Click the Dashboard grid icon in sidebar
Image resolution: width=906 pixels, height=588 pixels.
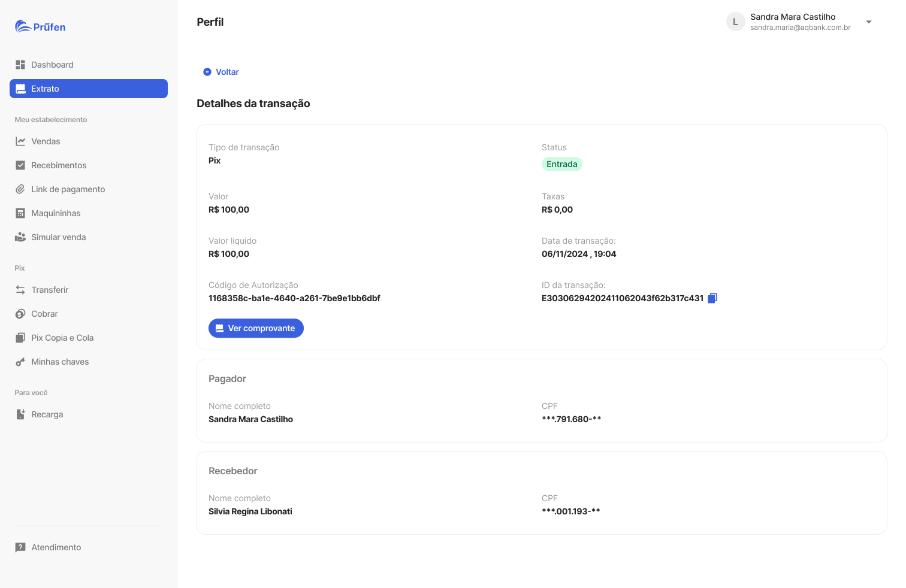20,65
